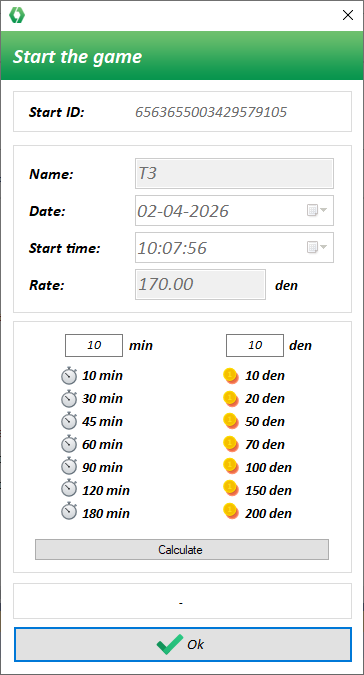This screenshot has width=364, height=675.
Task: Click the Name field showing T3
Action: (x=234, y=173)
